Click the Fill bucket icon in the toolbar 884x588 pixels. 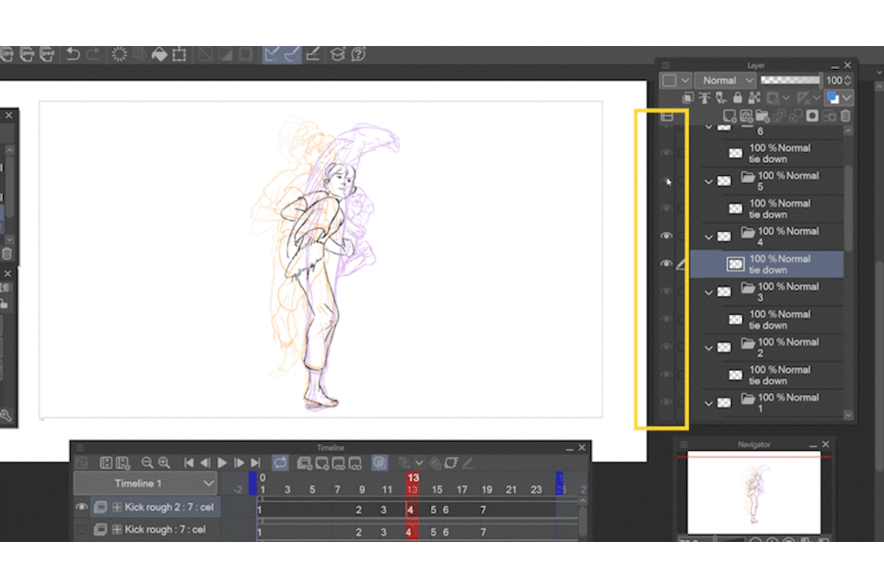pos(158,54)
